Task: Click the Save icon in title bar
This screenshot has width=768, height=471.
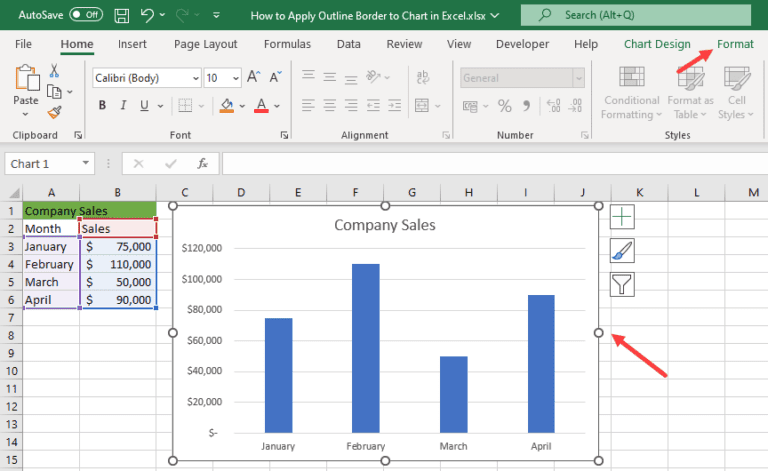Action: (121, 15)
